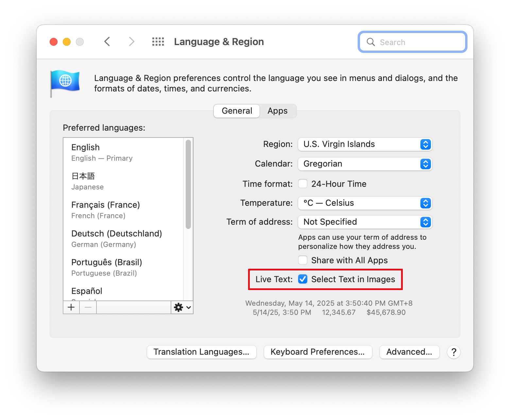The height and width of the screenshot is (420, 510).
Task: Disable Select Text in Images
Action: click(303, 279)
